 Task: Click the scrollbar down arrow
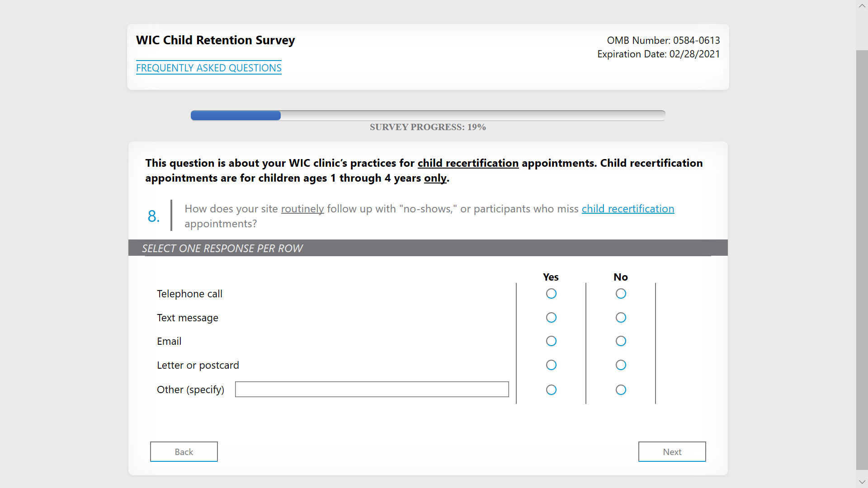[x=862, y=482]
